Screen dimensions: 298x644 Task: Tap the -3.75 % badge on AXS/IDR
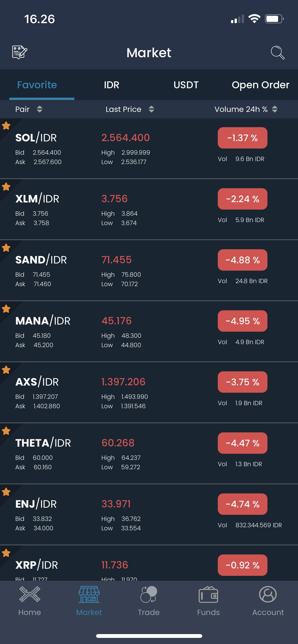point(242,382)
